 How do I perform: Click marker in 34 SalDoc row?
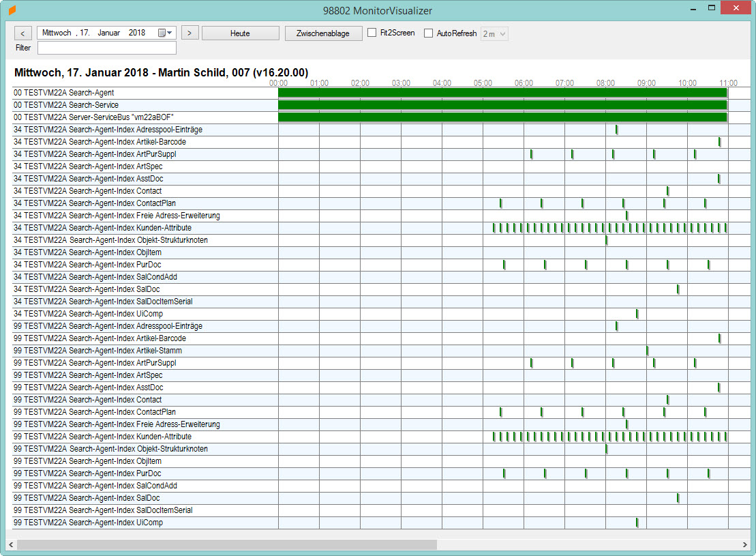pos(678,289)
